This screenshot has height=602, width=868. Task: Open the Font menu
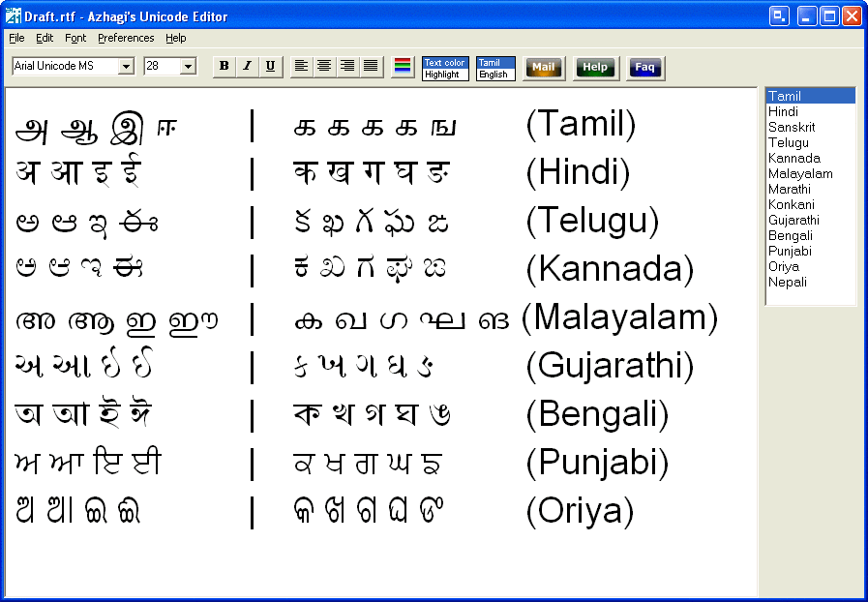[75, 38]
